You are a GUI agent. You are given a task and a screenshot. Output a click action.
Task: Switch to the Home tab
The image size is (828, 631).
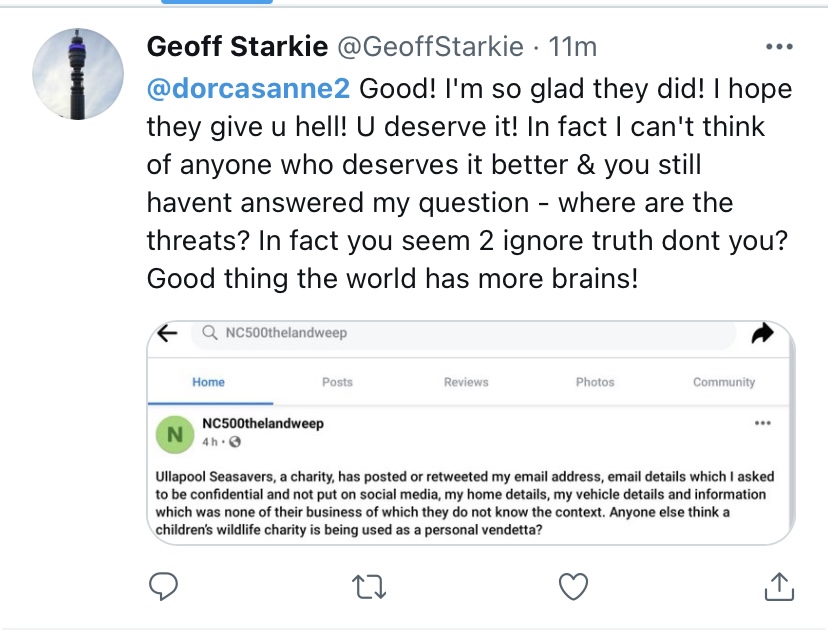(208, 382)
